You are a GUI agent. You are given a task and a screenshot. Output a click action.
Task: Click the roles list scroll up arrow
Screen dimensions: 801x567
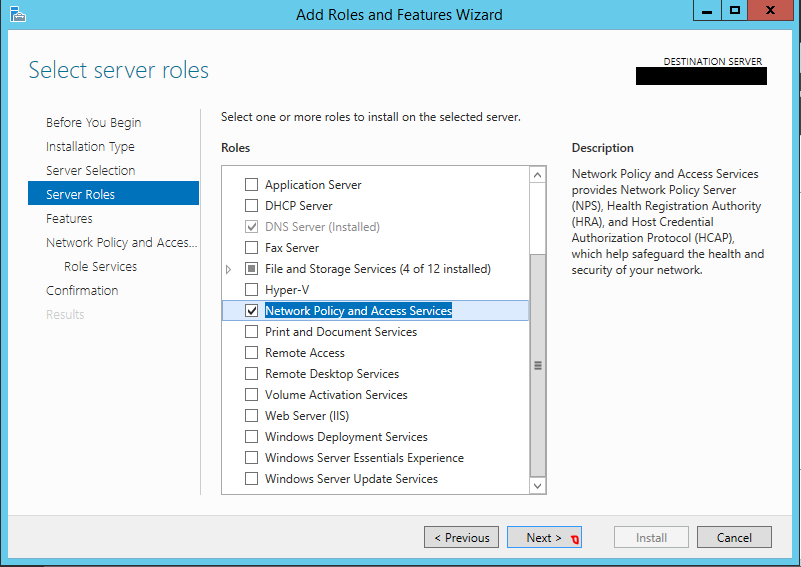tap(537, 175)
